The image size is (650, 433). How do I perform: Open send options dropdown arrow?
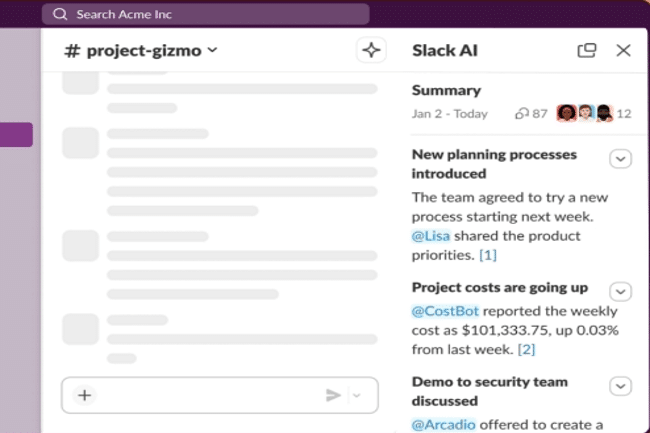pyautogui.click(x=357, y=395)
